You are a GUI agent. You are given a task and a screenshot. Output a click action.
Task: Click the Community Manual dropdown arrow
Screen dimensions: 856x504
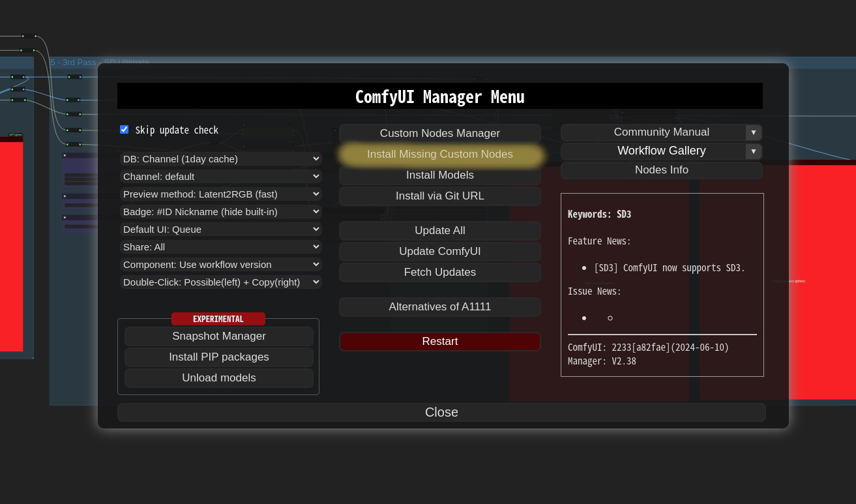click(x=754, y=132)
